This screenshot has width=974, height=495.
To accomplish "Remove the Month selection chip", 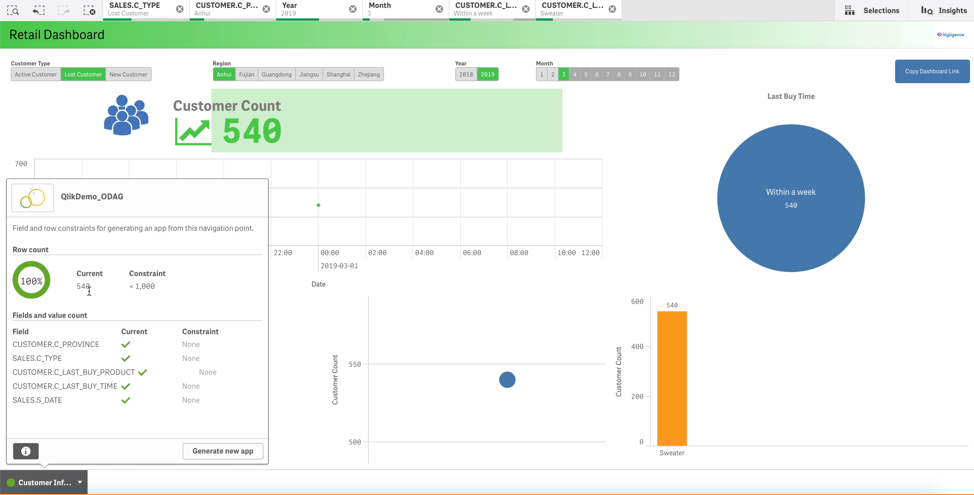I will click(x=439, y=10).
